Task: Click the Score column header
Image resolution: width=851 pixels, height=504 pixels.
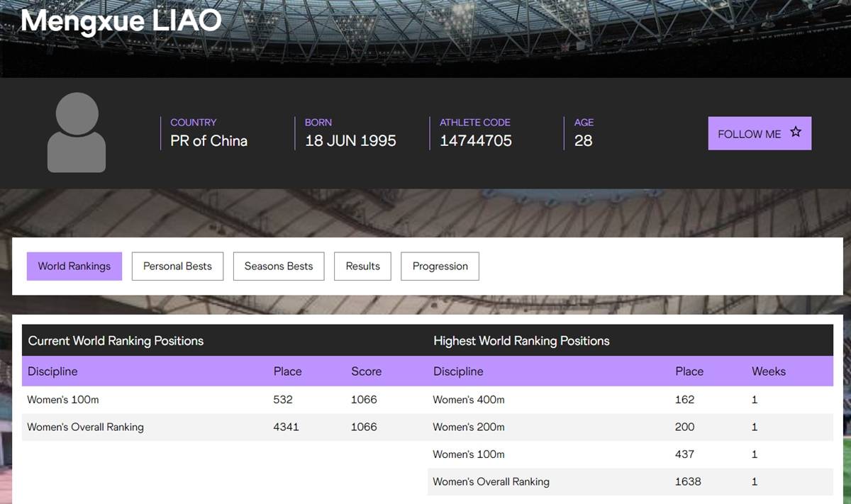Action: tap(366, 371)
